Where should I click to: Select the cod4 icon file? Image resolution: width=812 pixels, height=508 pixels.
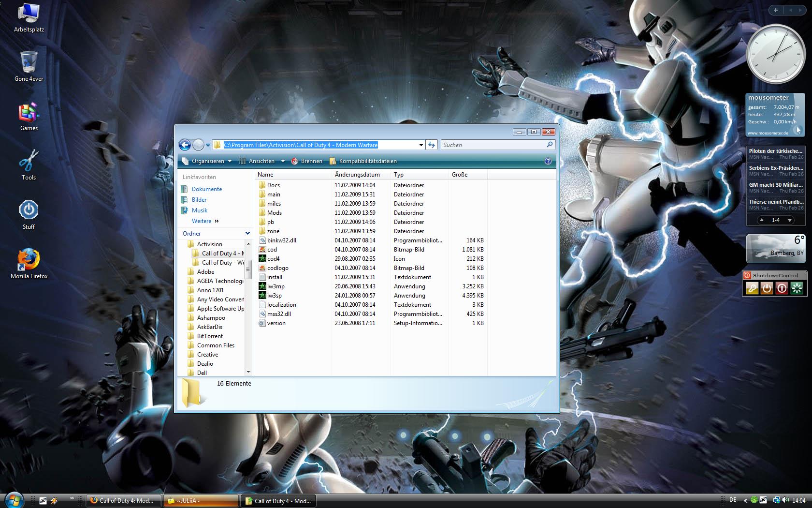273,259
